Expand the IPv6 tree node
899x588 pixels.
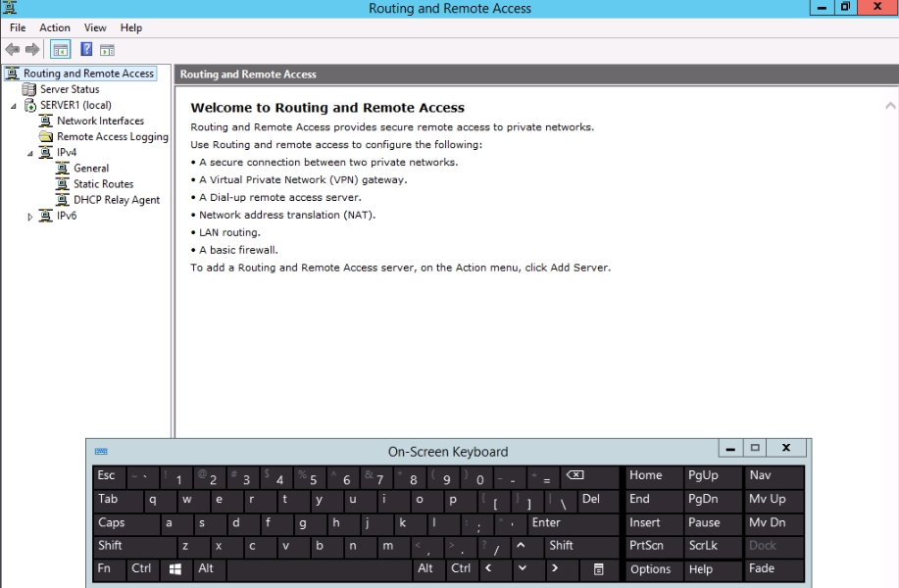pyautogui.click(x=30, y=217)
